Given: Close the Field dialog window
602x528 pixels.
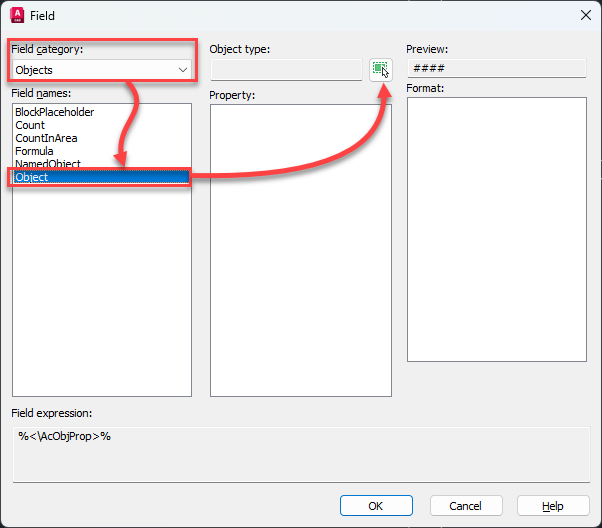Looking at the screenshot, I should 585,15.
